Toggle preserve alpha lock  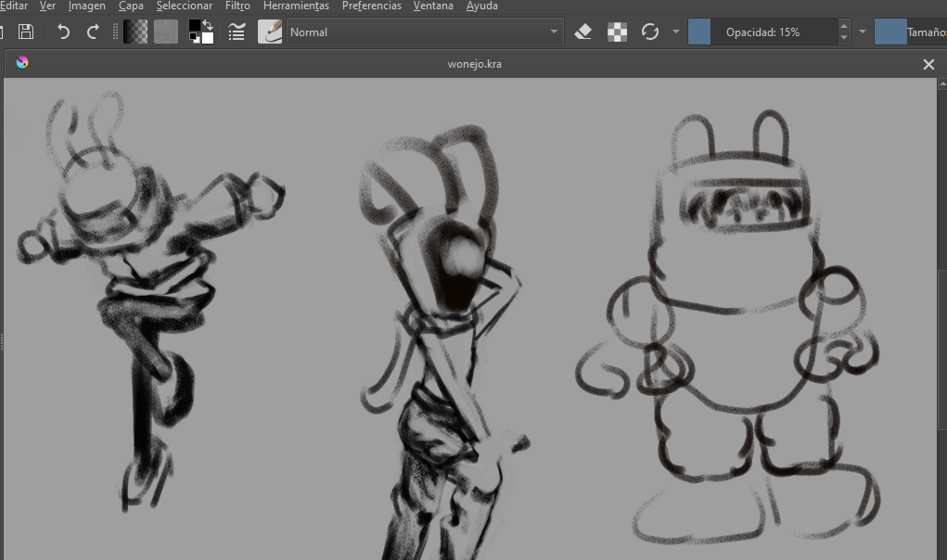click(617, 32)
